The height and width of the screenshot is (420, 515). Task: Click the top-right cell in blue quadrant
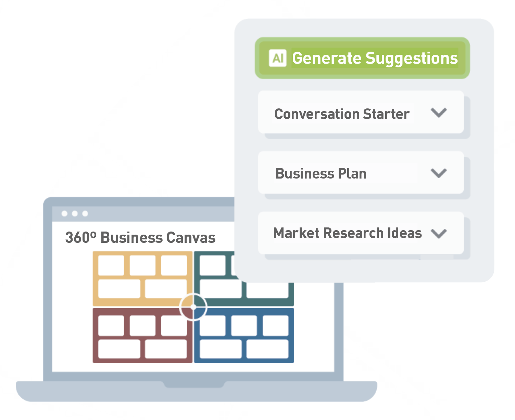[x=275, y=326]
